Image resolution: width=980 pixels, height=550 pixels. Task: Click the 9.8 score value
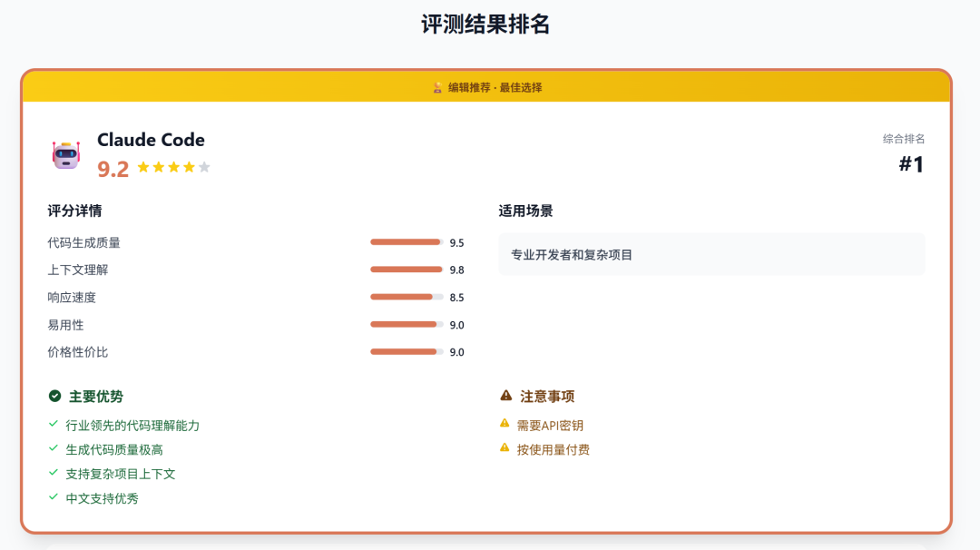click(456, 270)
